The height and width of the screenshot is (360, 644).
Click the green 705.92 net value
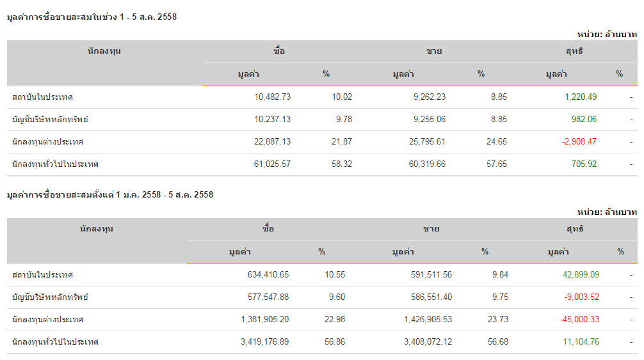583,164
